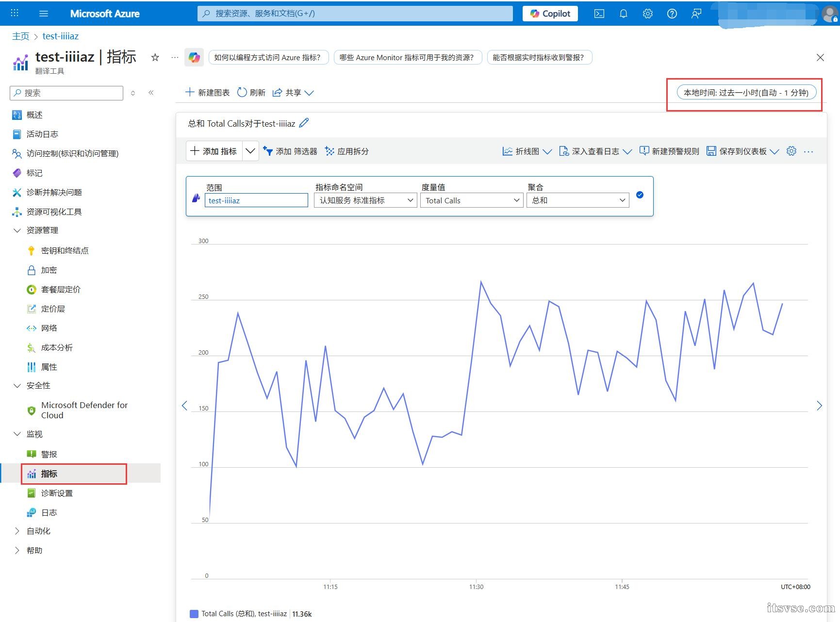Open portal settings gear in header
840x622 pixels.
pyautogui.click(x=647, y=14)
